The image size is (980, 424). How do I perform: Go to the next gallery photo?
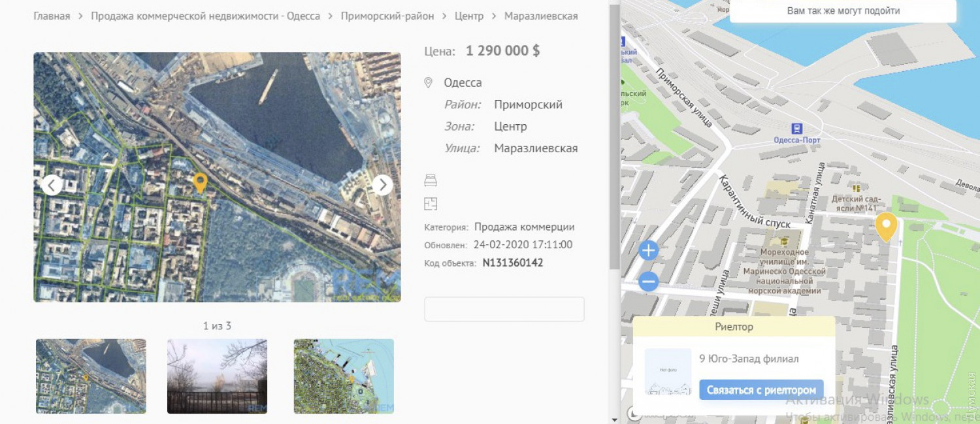(x=383, y=185)
